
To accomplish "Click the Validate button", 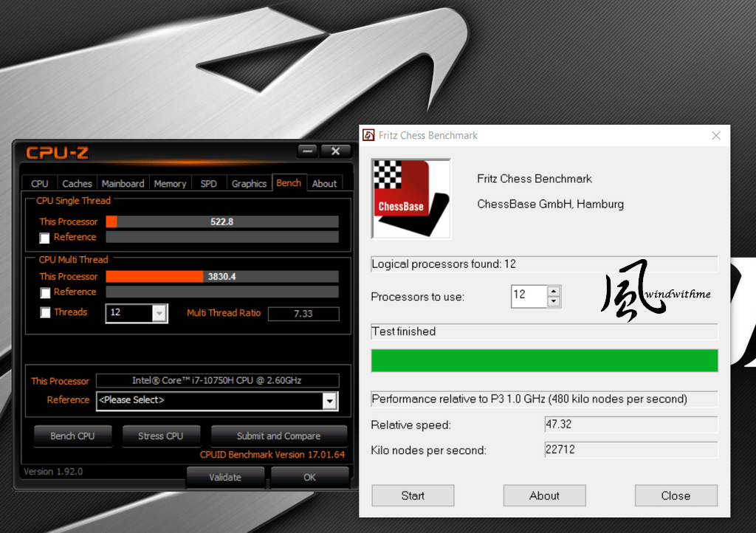I will [225, 477].
